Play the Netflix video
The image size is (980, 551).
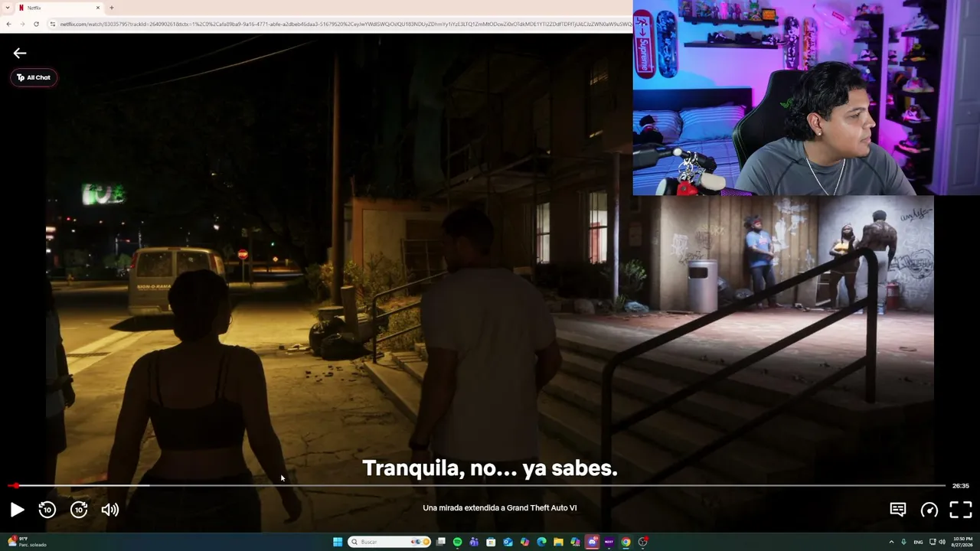coord(17,510)
